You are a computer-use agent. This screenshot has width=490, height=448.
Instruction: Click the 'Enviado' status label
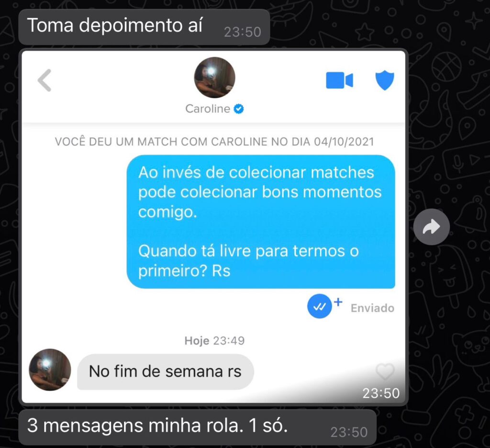pos(372,308)
